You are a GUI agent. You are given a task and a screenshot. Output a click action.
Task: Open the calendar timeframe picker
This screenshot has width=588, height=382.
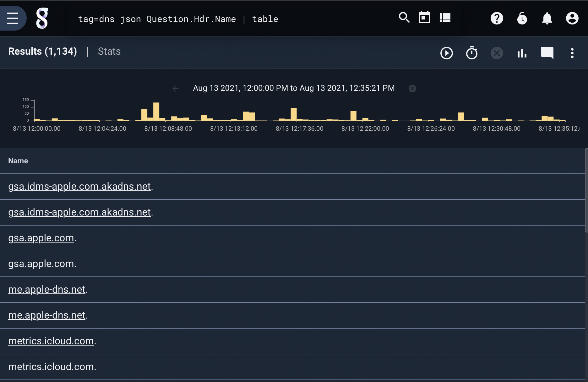425,17
